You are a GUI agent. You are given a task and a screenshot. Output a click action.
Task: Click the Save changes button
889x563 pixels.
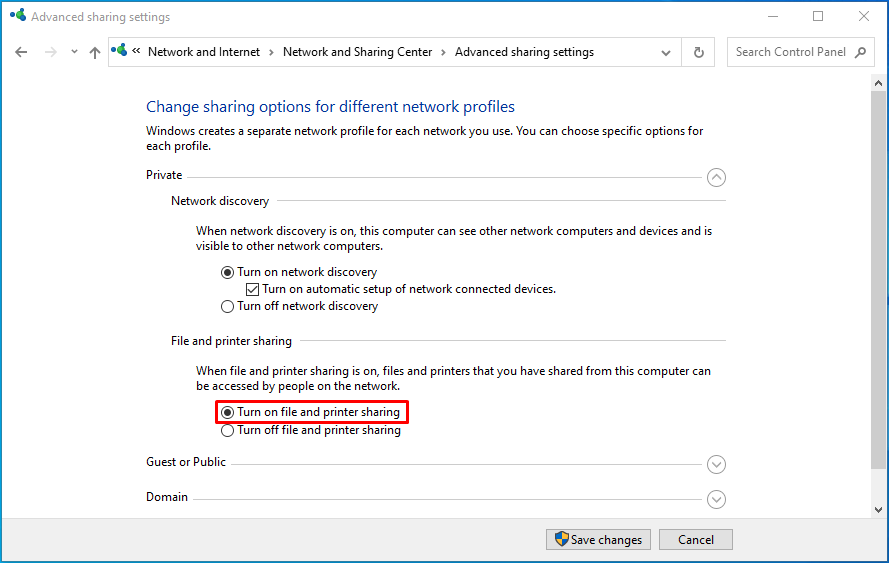tap(598, 539)
